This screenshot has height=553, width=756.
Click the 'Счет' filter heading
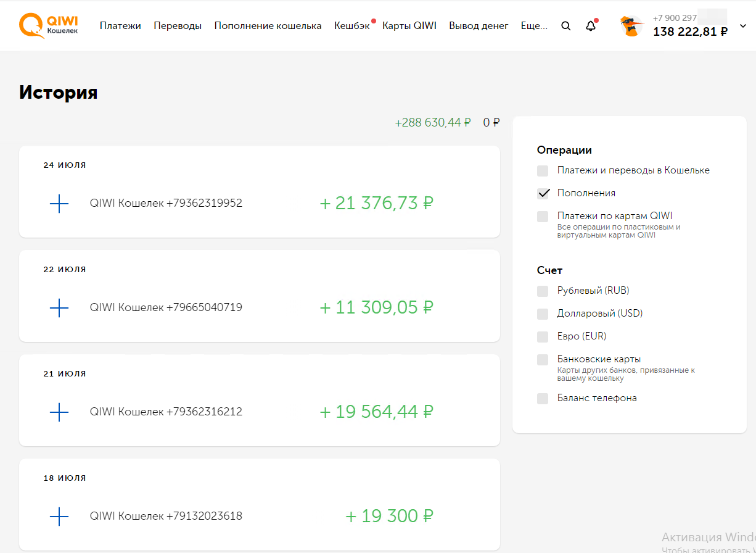pos(550,270)
